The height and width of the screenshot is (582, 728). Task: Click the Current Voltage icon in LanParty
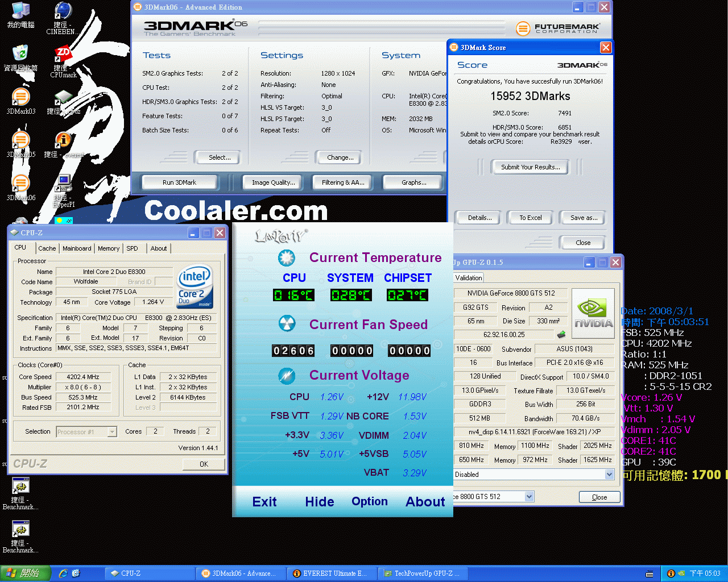[x=287, y=375]
